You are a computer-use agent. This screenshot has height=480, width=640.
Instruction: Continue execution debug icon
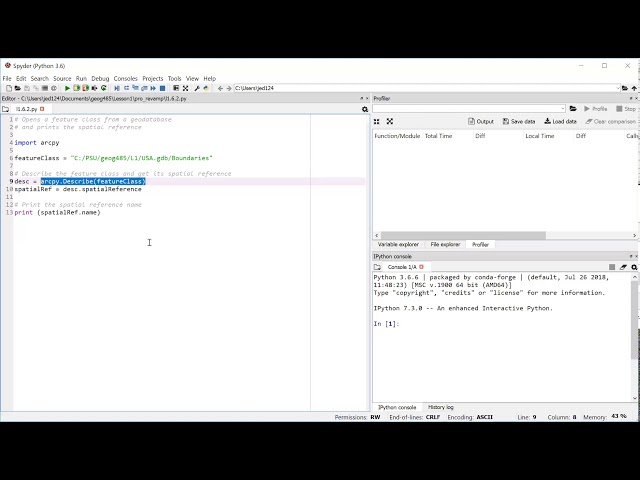click(x=153, y=88)
